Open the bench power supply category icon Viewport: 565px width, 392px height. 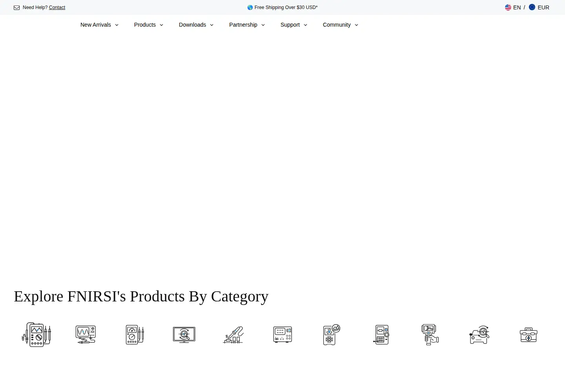click(x=282, y=335)
